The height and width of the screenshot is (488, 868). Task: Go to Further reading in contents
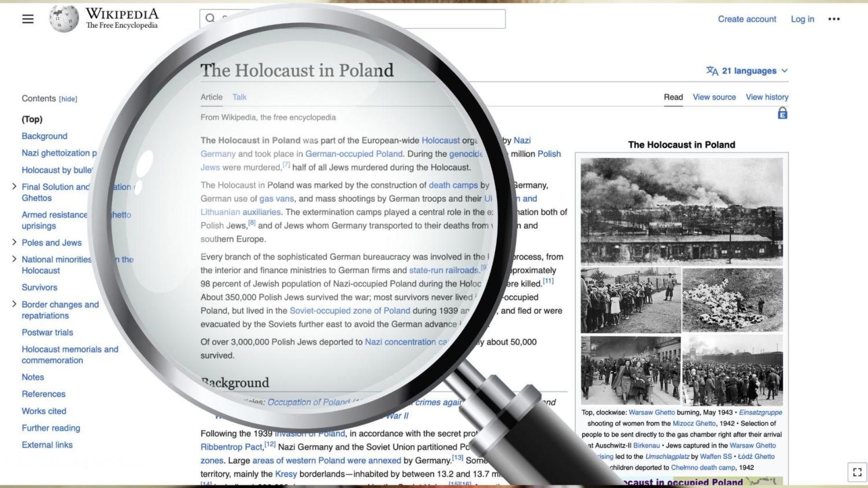pos(51,428)
